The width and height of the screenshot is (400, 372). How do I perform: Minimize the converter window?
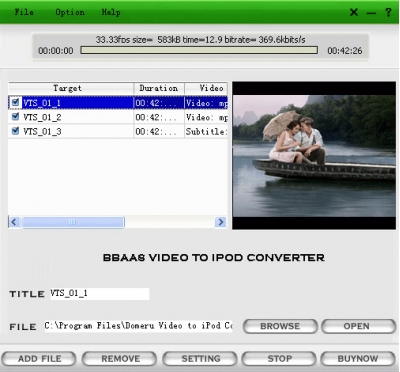[371, 13]
